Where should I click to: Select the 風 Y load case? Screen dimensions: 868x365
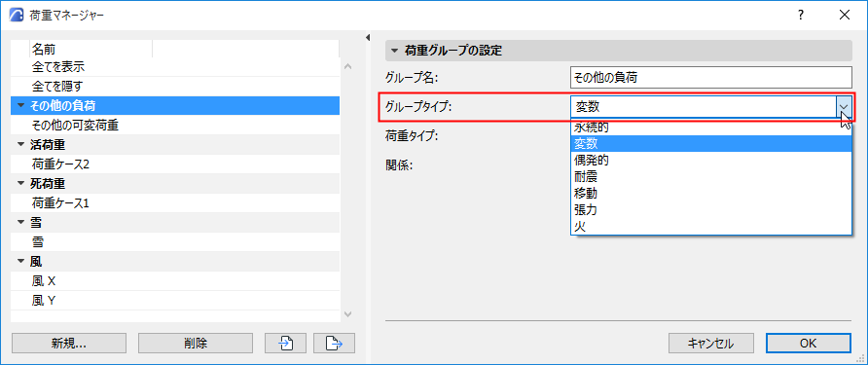175,301
